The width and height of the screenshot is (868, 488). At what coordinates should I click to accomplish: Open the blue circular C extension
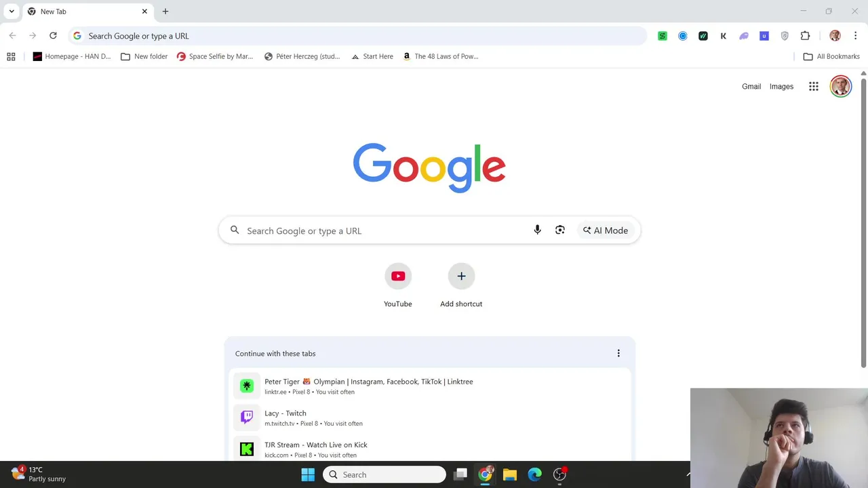[683, 36]
